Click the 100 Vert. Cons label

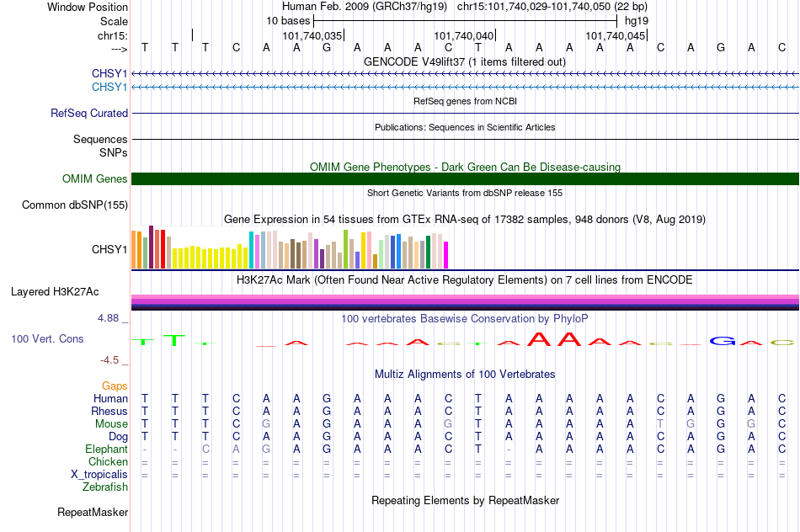pos(47,338)
